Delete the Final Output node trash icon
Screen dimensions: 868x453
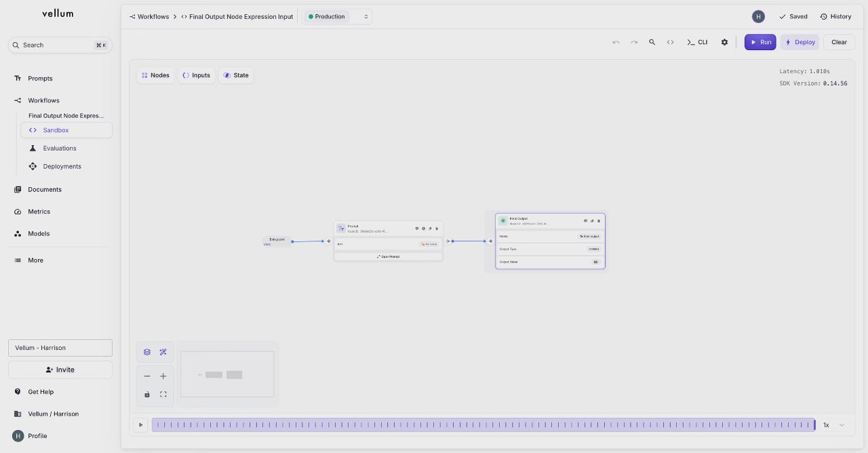599,220
